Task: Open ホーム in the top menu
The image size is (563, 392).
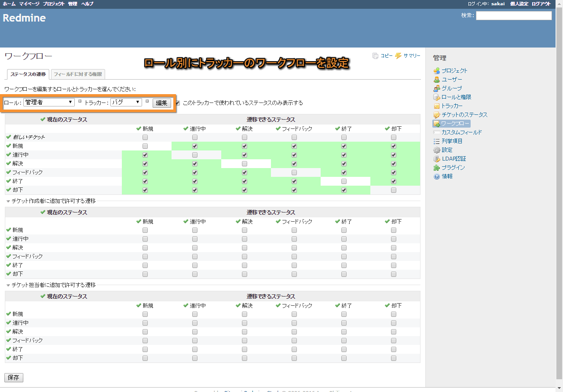Action: pyautogui.click(x=9, y=4)
